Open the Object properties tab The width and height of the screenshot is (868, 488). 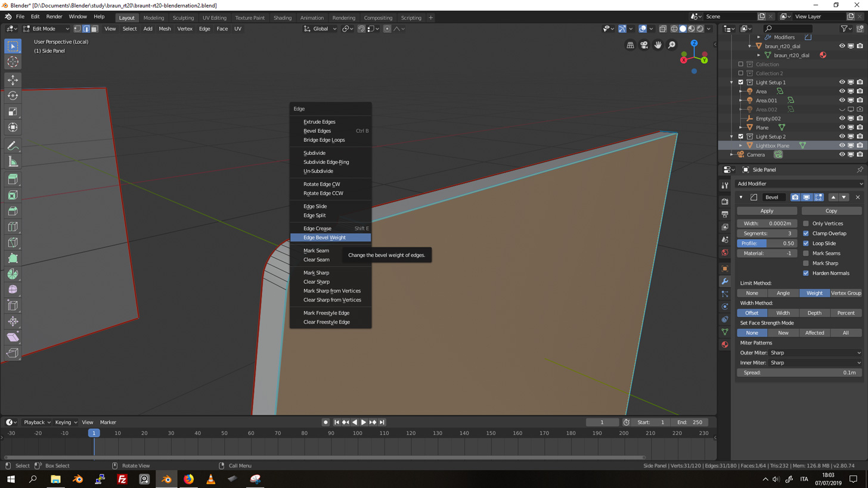725,269
